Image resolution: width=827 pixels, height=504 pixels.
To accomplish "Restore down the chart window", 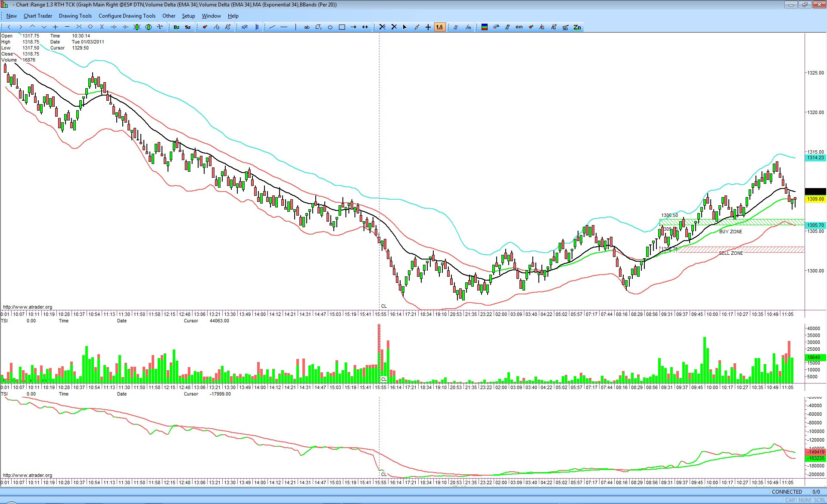I will [x=805, y=5].
